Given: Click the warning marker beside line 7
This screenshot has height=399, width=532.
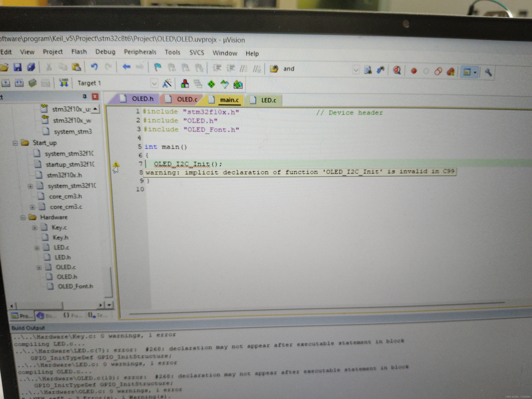Looking at the screenshot, I should click(x=116, y=165).
